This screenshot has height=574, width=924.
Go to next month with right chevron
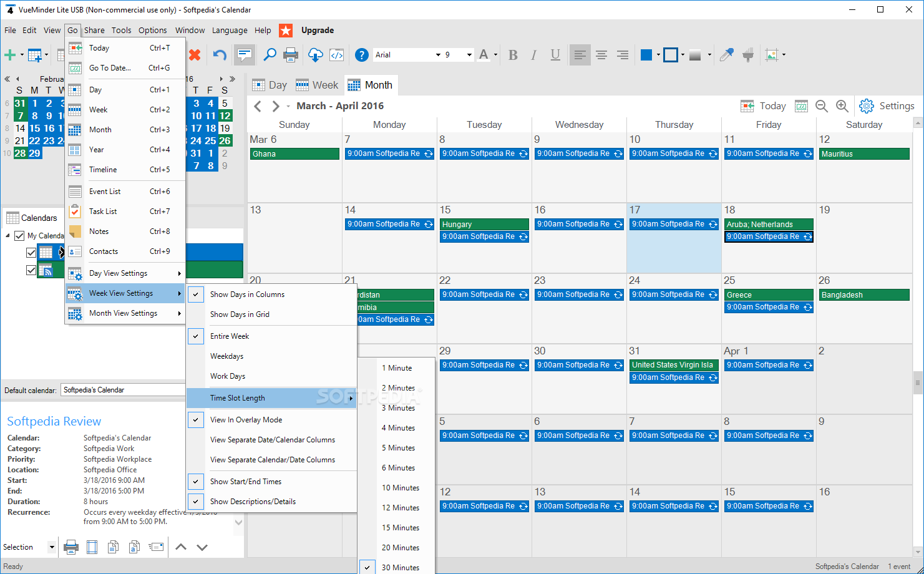pos(275,106)
